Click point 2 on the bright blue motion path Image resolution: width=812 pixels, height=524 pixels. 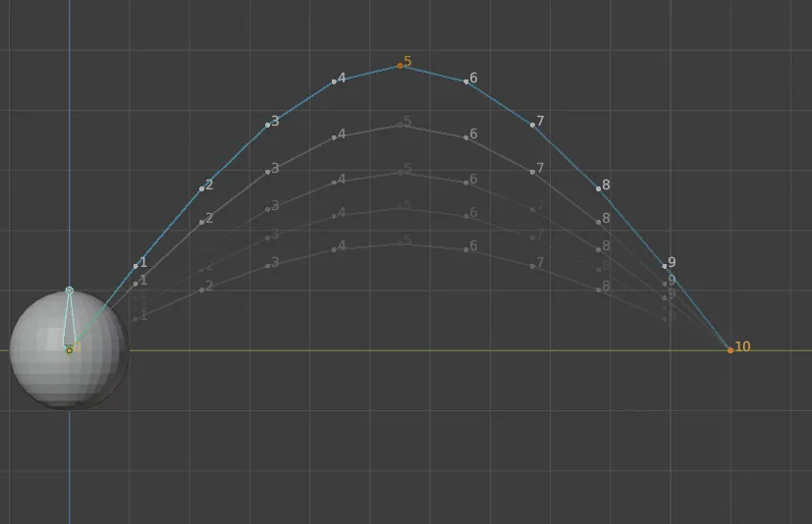[x=202, y=189]
